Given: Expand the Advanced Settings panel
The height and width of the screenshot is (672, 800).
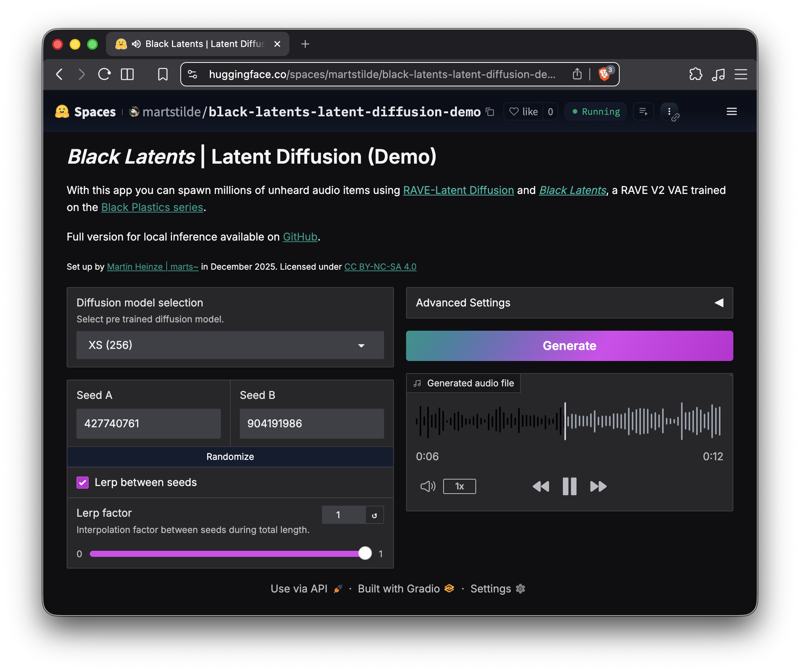Looking at the screenshot, I should coord(569,303).
